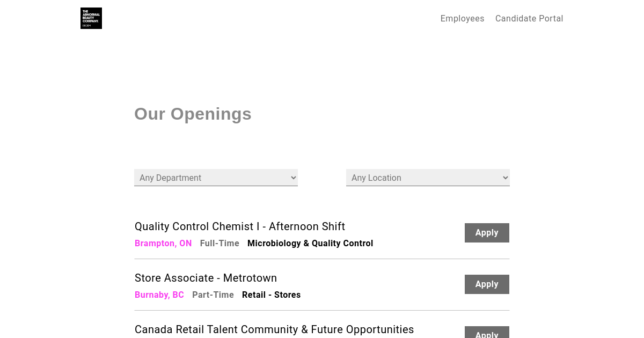Click the Brampton, ON location label
Screen dimensions: 644x338
[x=163, y=243]
